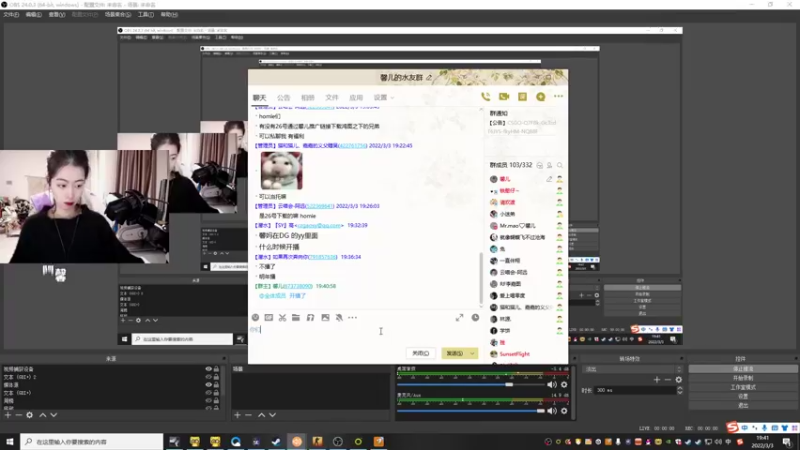Mute the mic/Aux speaker icon
This screenshot has height=450, width=800.
[x=552, y=411]
